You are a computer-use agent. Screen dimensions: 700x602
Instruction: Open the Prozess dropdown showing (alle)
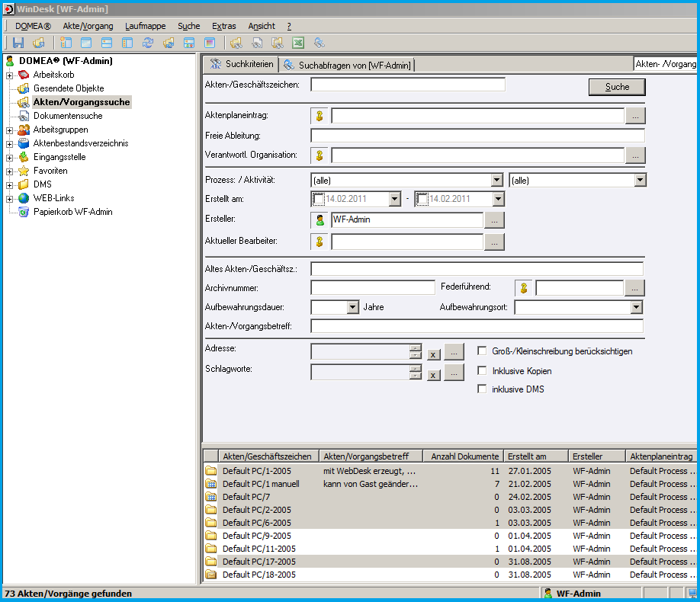click(496, 181)
